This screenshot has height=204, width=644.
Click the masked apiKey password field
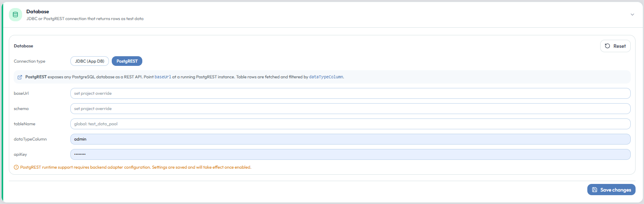[350, 155]
